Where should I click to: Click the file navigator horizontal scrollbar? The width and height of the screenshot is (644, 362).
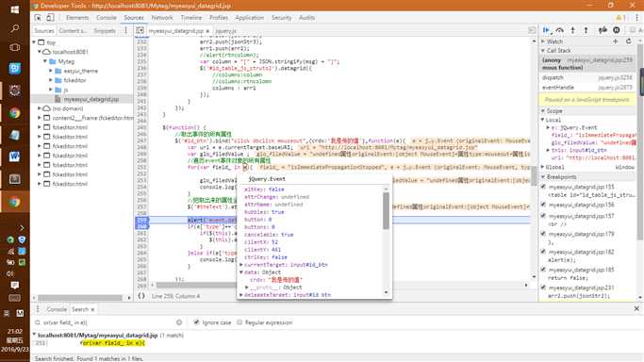80,298
